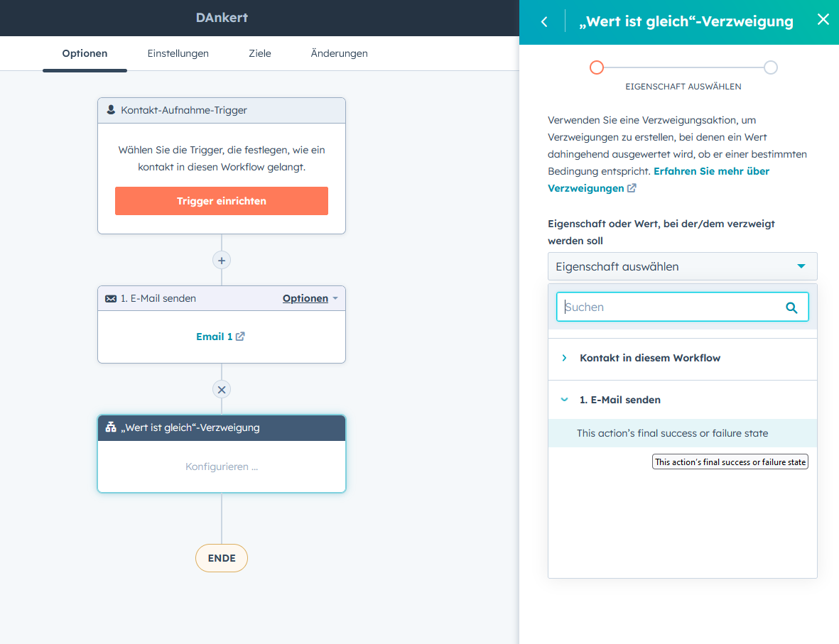Image resolution: width=839 pixels, height=644 pixels.
Task: Click the X icon on the connector line
Action: [x=221, y=389]
